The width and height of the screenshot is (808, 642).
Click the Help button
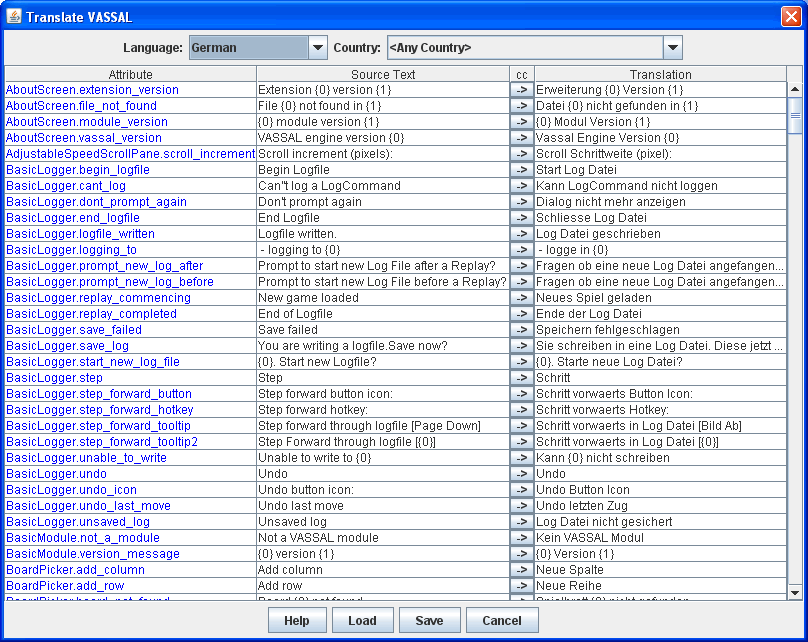(x=297, y=620)
